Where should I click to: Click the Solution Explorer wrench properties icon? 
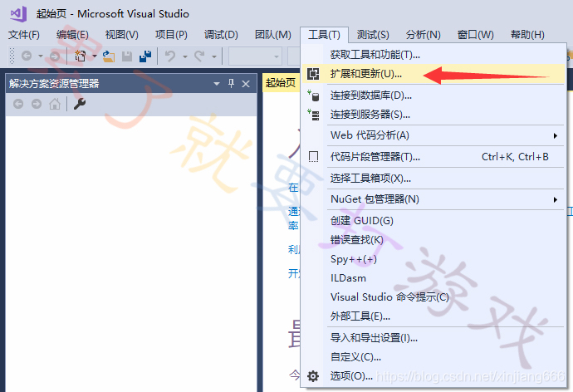click(79, 104)
